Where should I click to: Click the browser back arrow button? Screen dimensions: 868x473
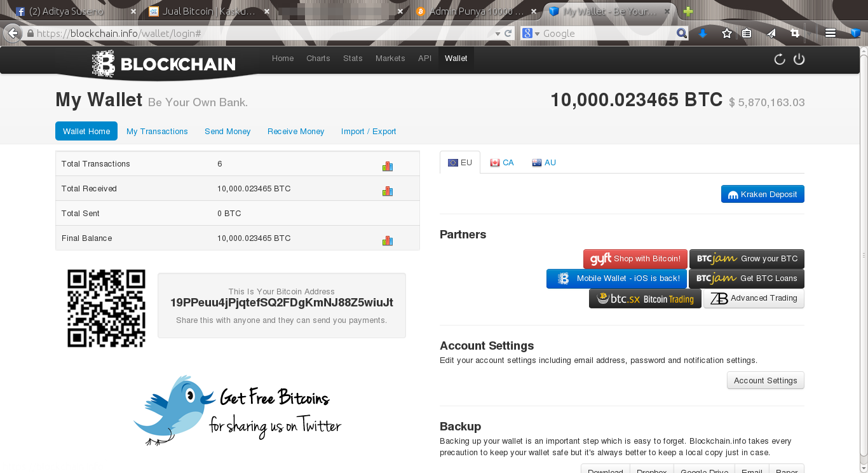point(13,33)
